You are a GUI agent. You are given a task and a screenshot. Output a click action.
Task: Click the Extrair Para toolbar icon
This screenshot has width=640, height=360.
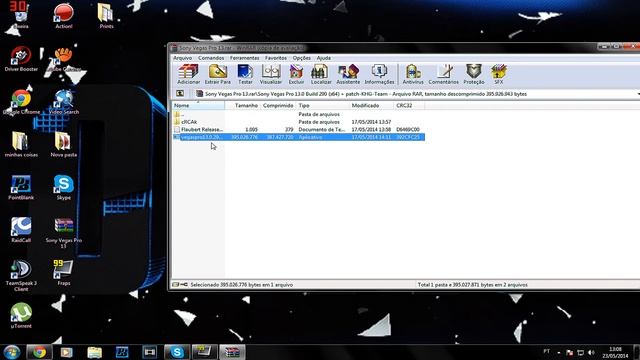click(x=218, y=74)
